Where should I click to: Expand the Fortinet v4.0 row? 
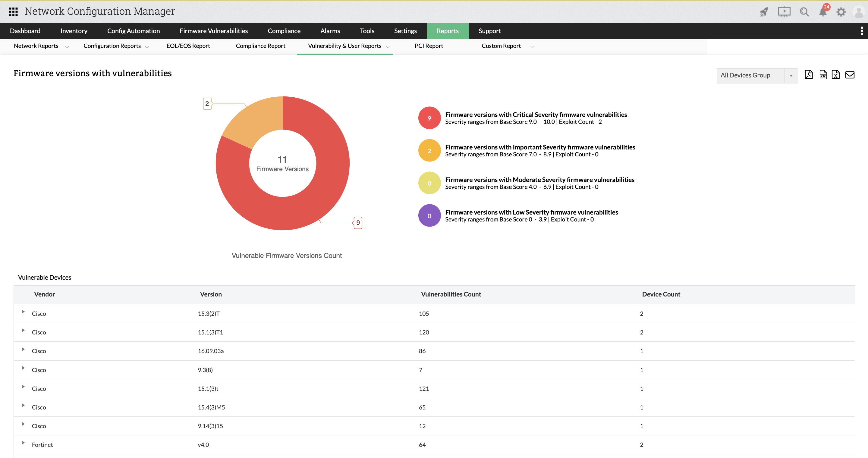click(x=23, y=443)
